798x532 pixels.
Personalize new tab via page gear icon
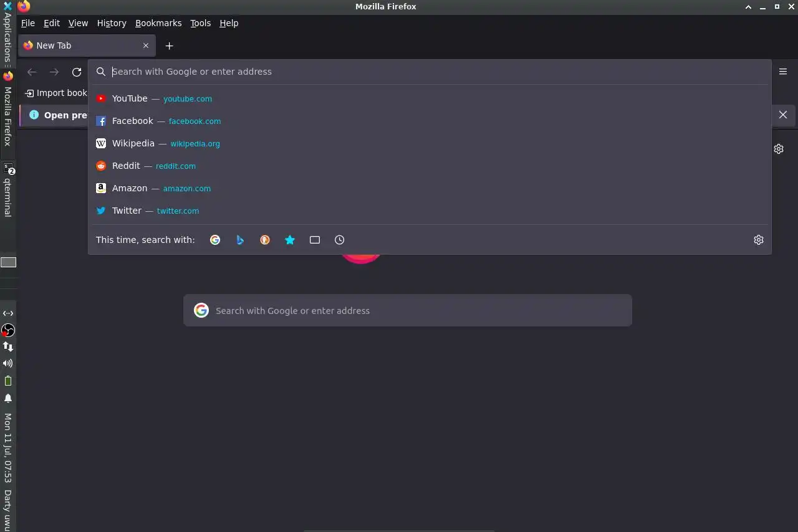[779, 149]
